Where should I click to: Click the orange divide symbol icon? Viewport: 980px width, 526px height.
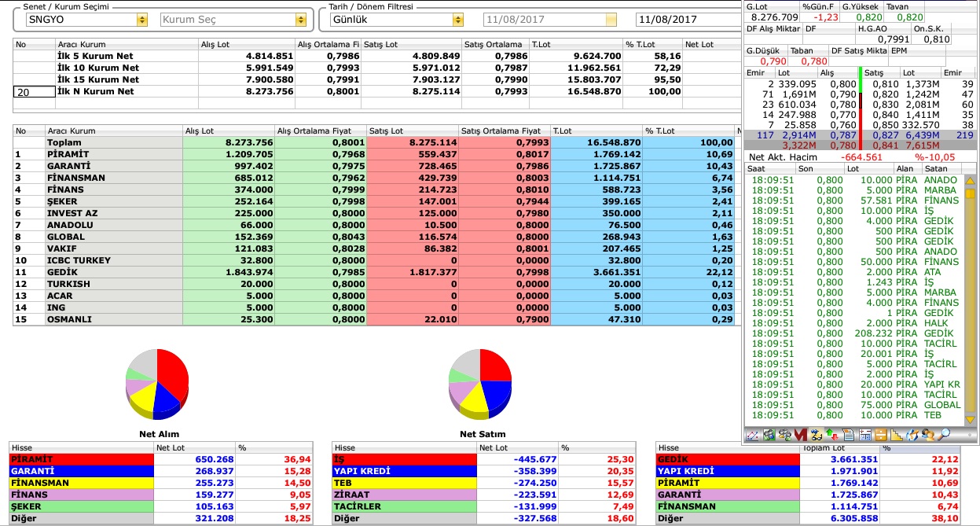[x=880, y=434]
